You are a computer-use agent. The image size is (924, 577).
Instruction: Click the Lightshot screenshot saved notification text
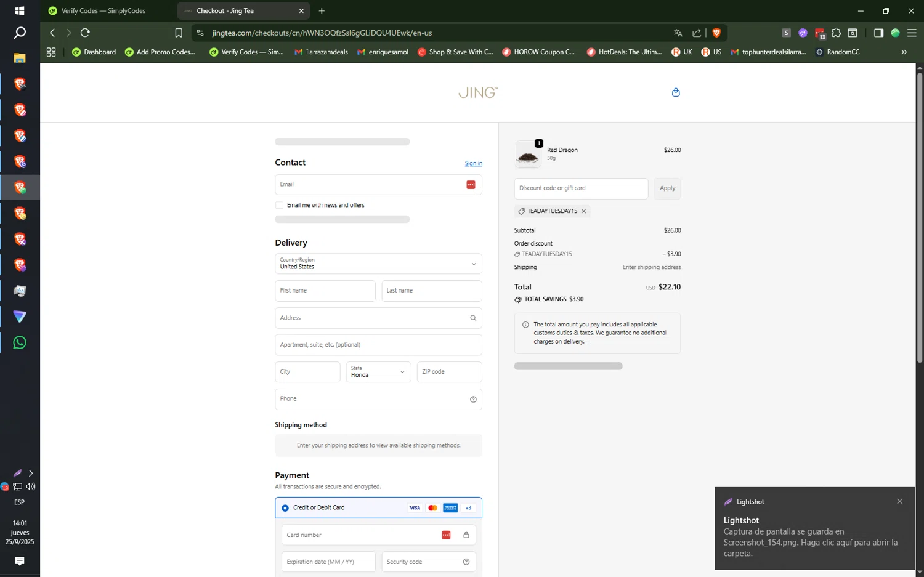coord(810,543)
